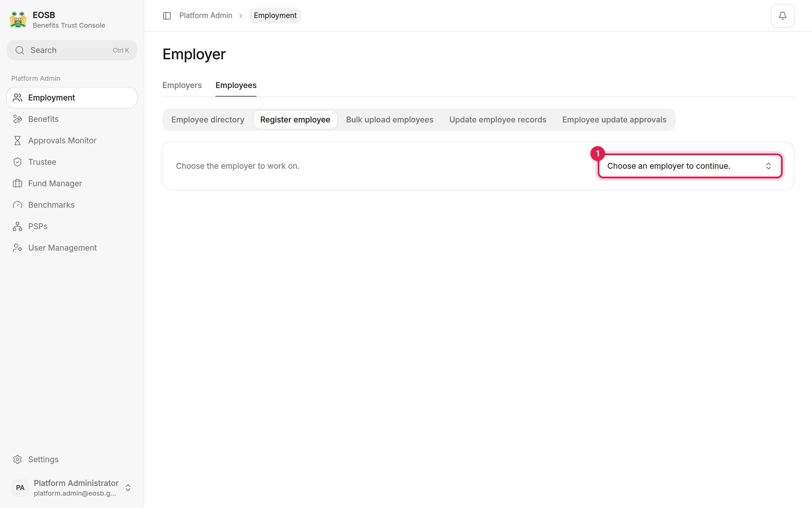Screen dimensions: 812x508
Task: Click the User Management icon
Action: (x=17, y=248)
